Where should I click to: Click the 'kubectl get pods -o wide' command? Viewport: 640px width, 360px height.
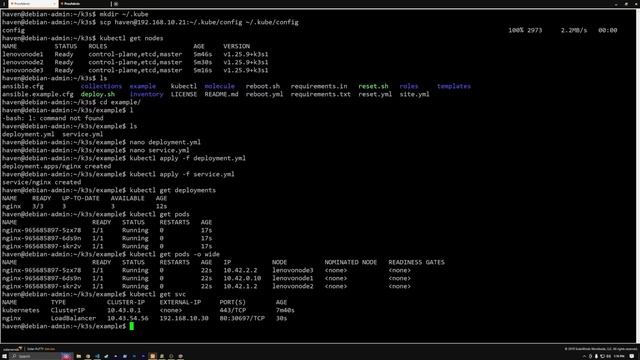coord(174,254)
